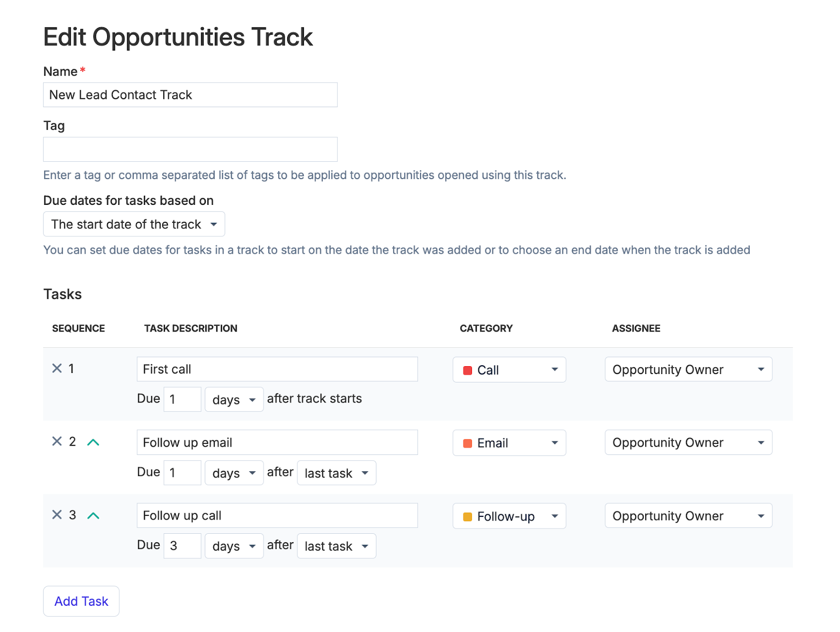The width and height of the screenshot is (840, 632).
Task: Move task 3 up with green chevron
Action: coord(93,515)
